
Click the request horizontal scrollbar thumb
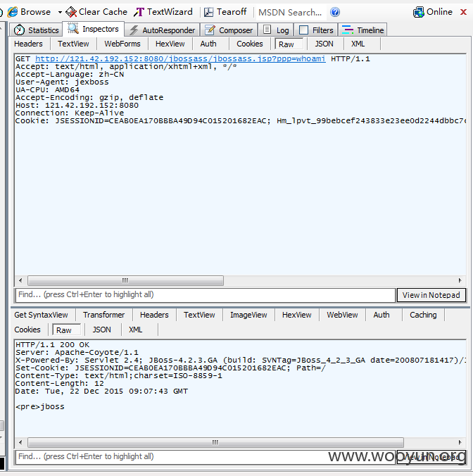125,280
